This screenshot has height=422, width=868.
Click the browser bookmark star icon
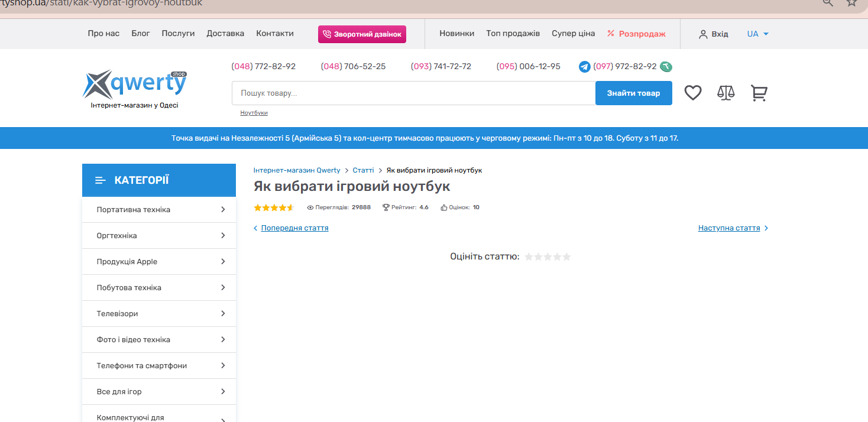[x=851, y=2]
